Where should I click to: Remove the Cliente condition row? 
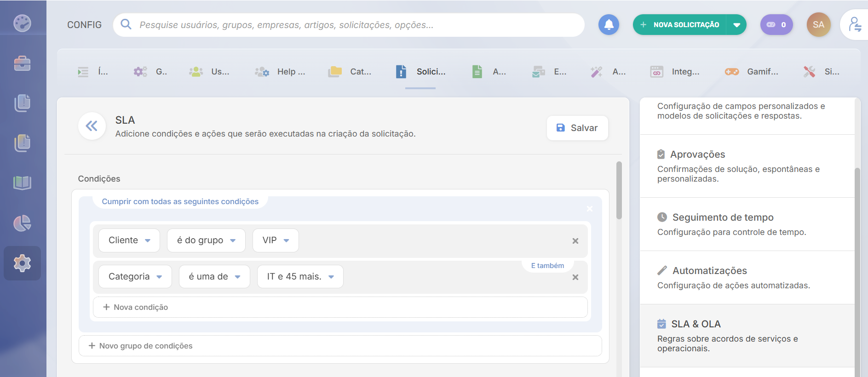[575, 241]
